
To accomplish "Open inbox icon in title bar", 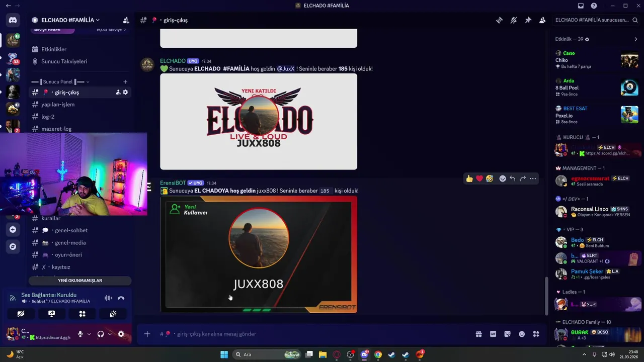I will (581, 6).
